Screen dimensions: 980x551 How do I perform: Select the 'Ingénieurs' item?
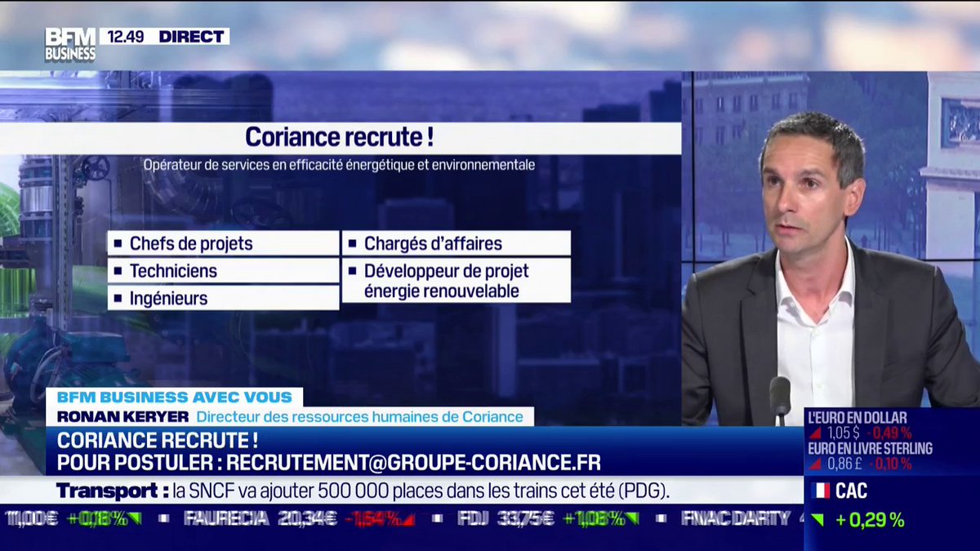[223, 298]
